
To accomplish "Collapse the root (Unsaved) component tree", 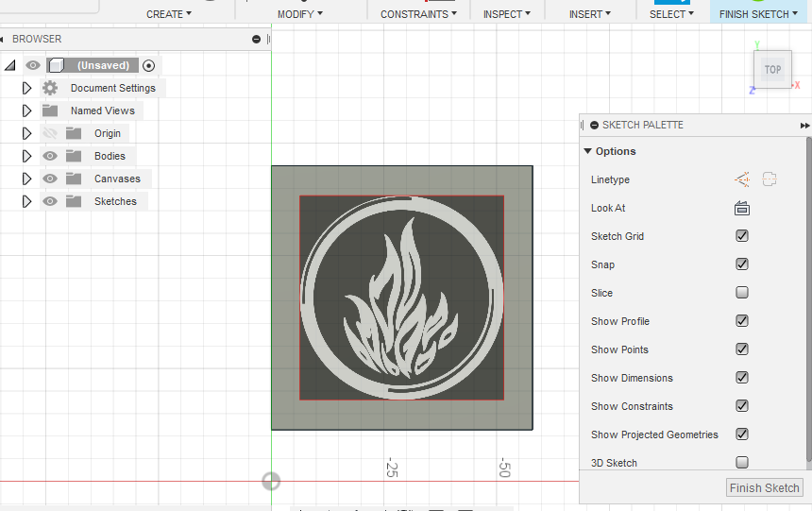I will click(9, 65).
